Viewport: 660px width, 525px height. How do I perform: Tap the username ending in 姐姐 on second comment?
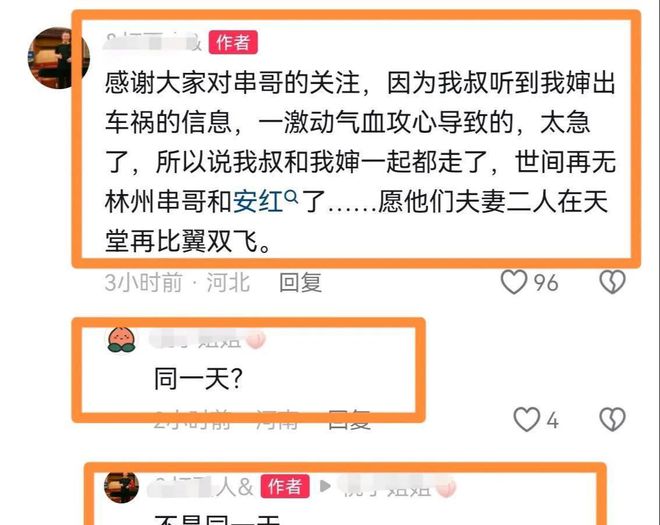tap(195, 339)
